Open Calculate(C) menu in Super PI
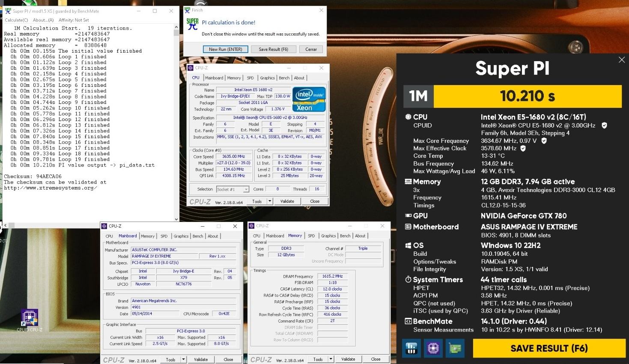The image size is (629, 364). click(x=16, y=20)
